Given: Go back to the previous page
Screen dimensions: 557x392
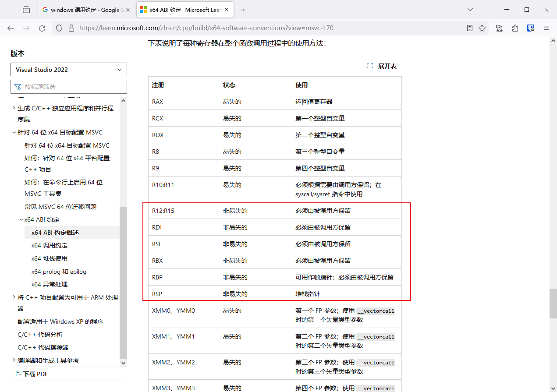Looking at the screenshot, I should point(11,28).
